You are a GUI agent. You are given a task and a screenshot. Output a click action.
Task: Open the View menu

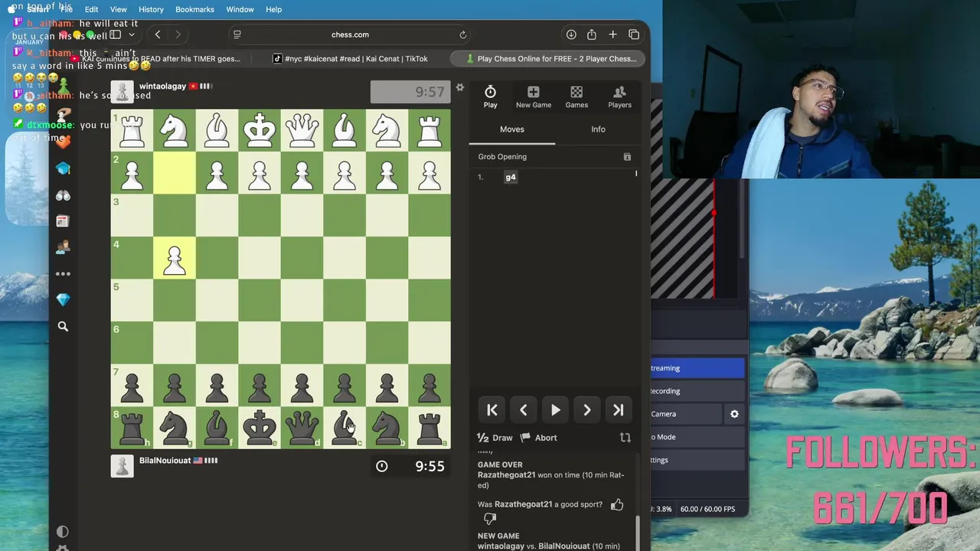(118, 9)
